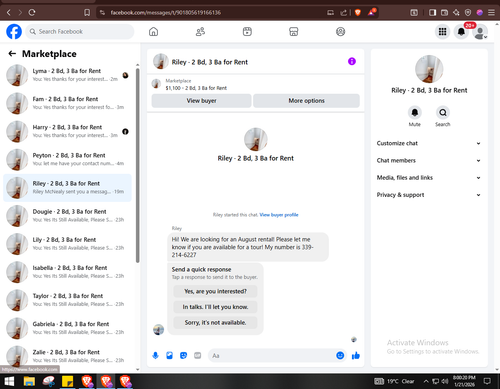500x389 pixels.
Task: Open the Facebook logo home link
Action: pyautogui.click(x=14, y=32)
